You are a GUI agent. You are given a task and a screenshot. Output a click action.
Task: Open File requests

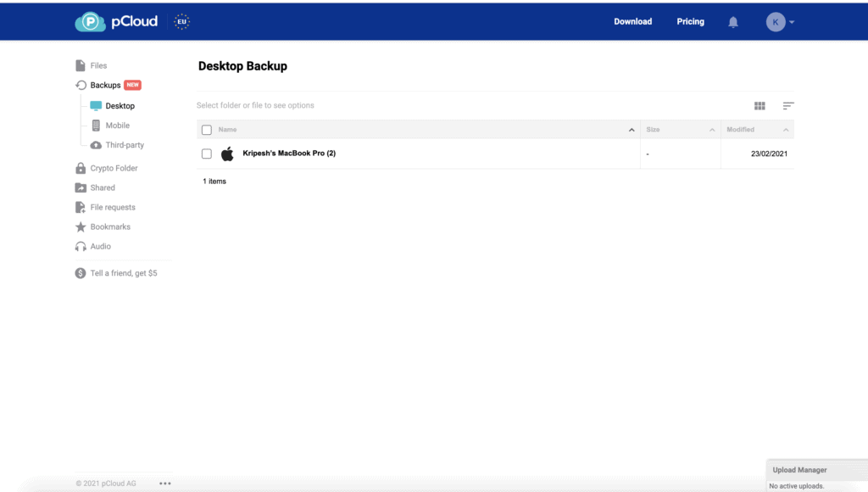point(111,207)
